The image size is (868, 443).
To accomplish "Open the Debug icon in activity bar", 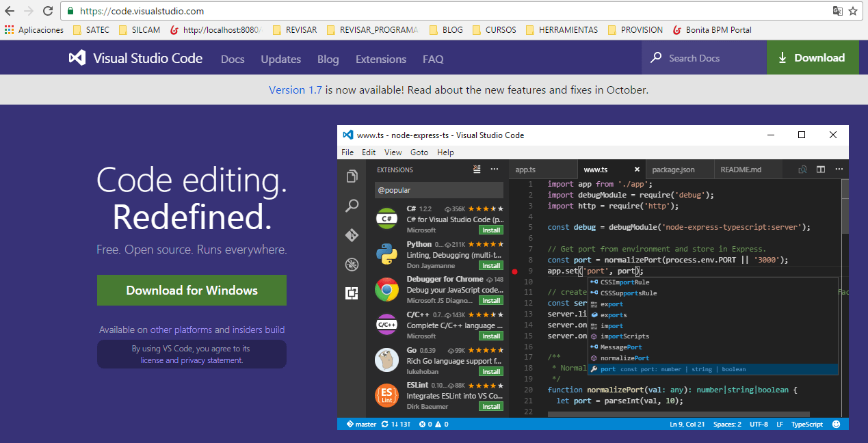I will [x=352, y=265].
